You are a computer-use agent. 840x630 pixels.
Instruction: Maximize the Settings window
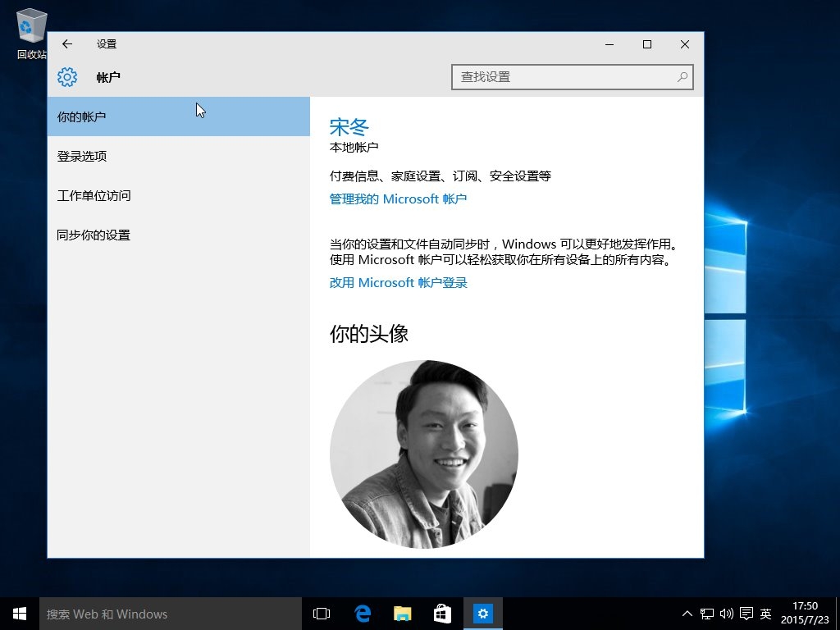click(647, 44)
